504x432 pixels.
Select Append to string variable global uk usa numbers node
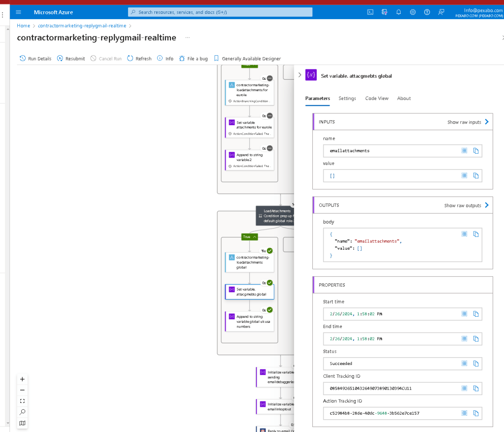[250, 322]
